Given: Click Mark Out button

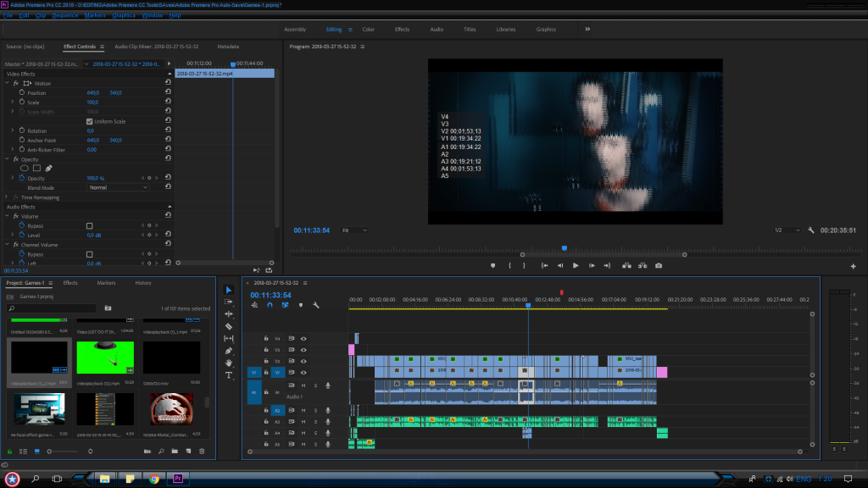Looking at the screenshot, I should [524, 265].
